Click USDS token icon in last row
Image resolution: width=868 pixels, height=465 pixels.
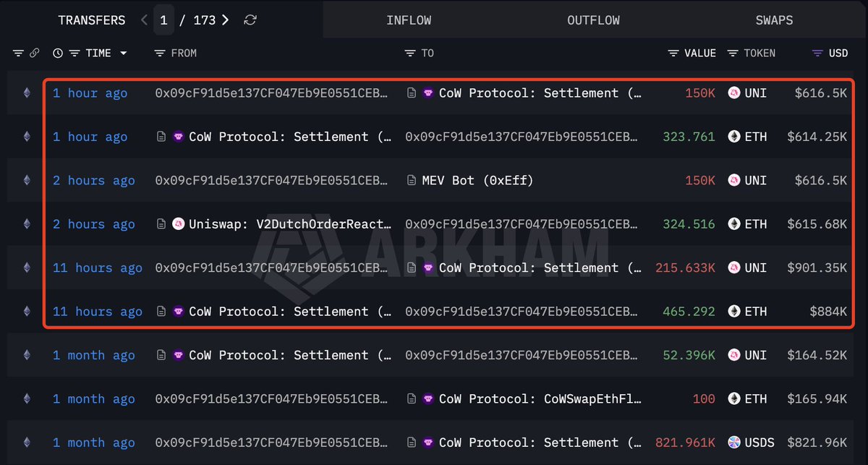734,443
